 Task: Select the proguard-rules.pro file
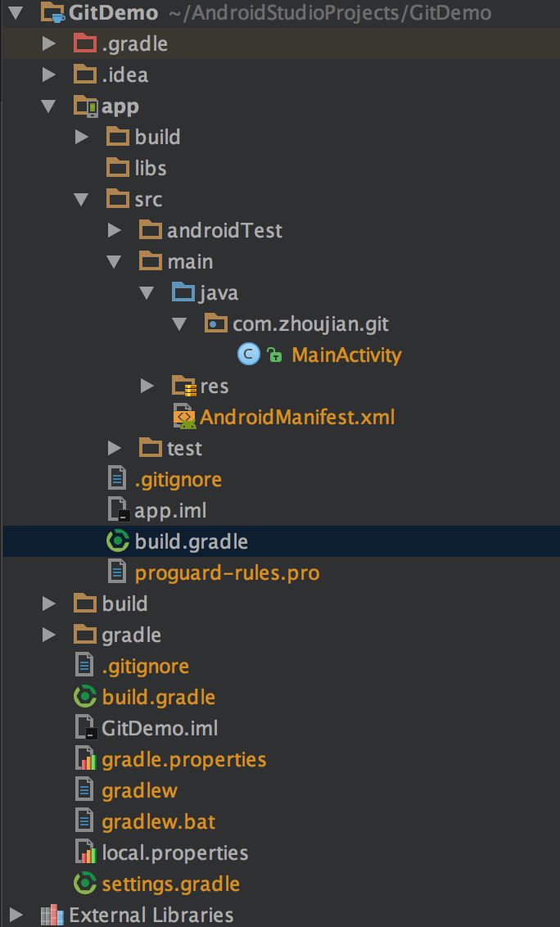tap(227, 572)
